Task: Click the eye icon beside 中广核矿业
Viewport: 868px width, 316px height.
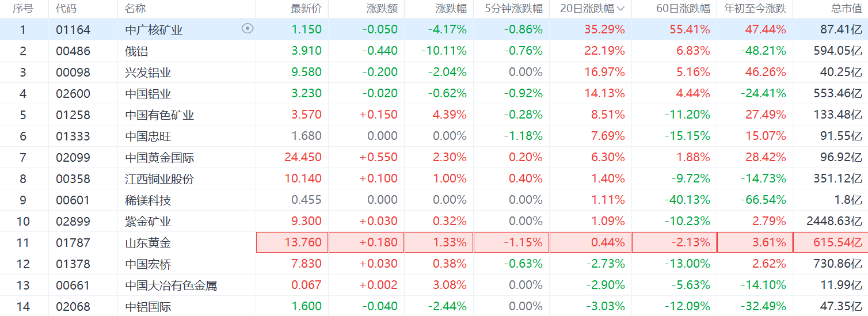Action: coord(248,29)
